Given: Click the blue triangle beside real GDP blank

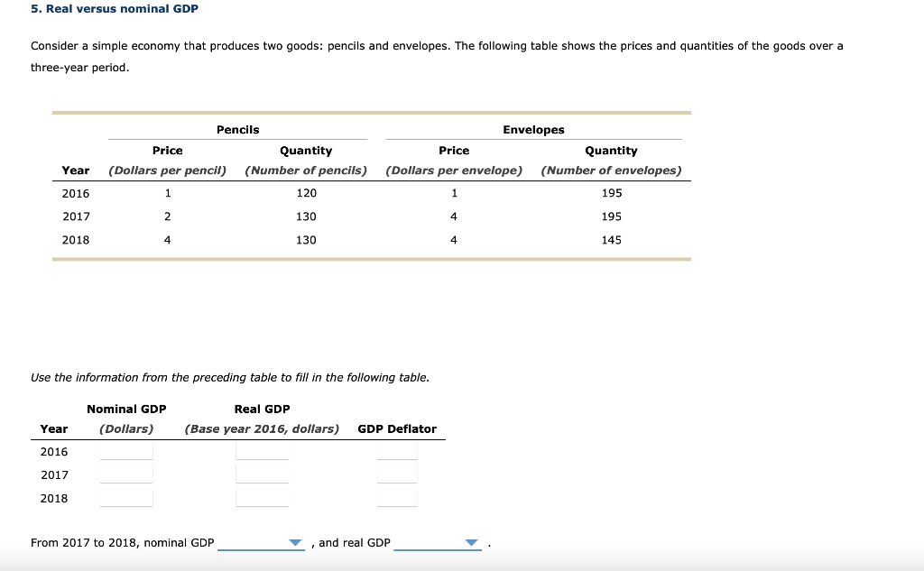Looking at the screenshot, I should pyautogui.click(x=472, y=542).
